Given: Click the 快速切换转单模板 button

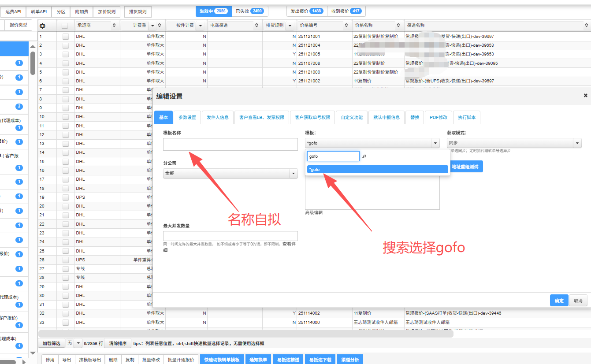Looking at the screenshot, I should pos(222,360).
